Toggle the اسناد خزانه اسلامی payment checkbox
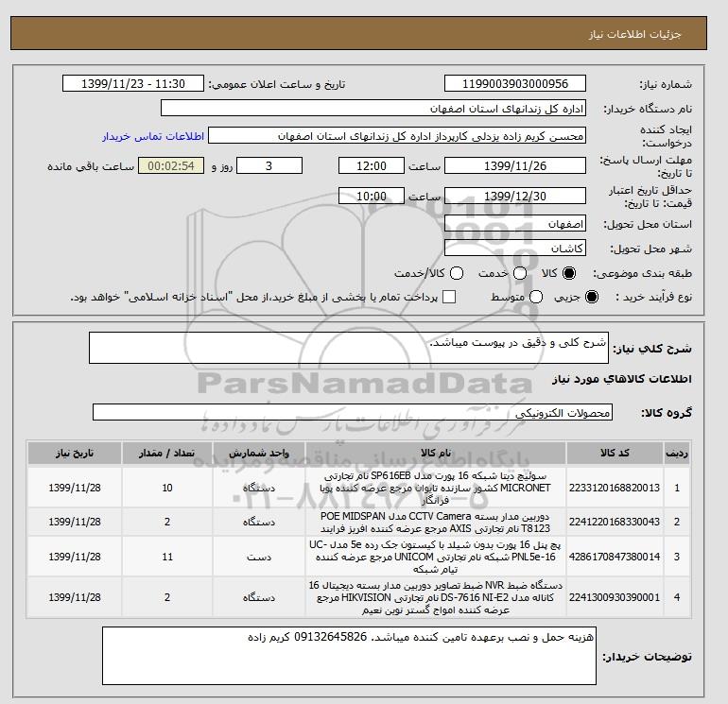 pyautogui.click(x=449, y=297)
